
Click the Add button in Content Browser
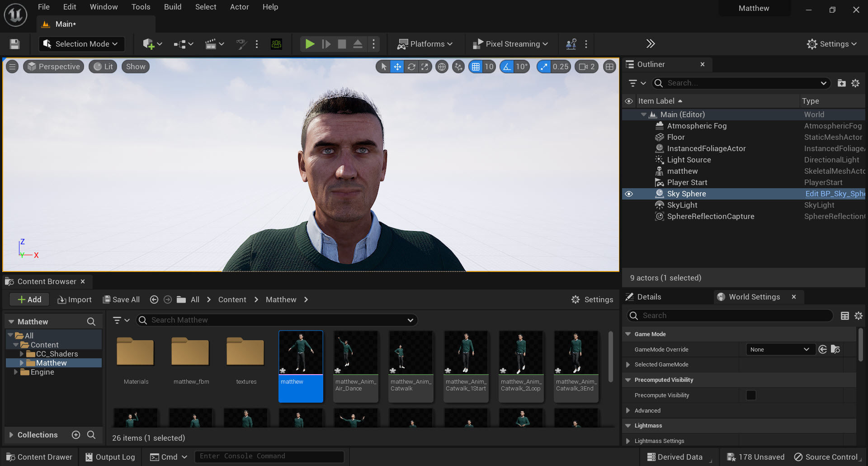(29, 300)
